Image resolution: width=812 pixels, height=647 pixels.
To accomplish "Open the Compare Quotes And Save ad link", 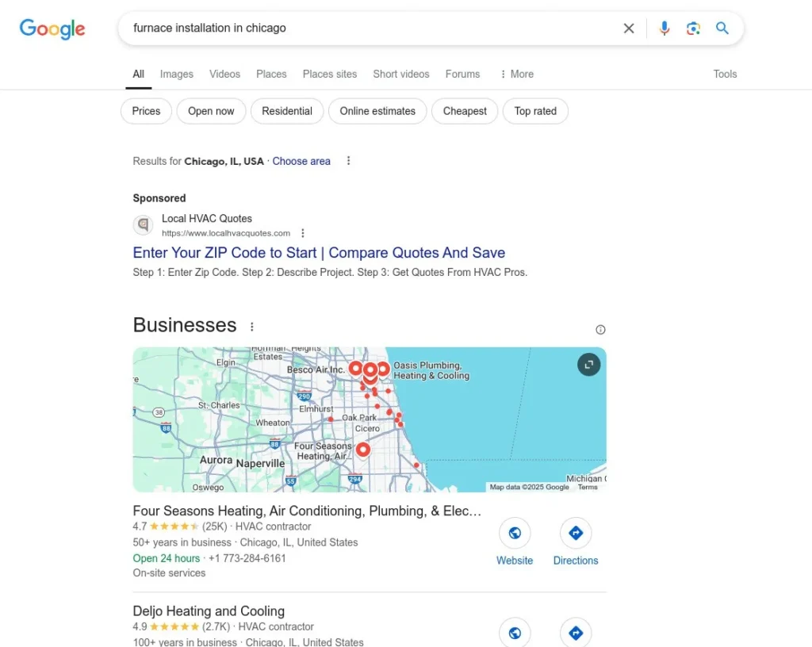I will coord(319,253).
